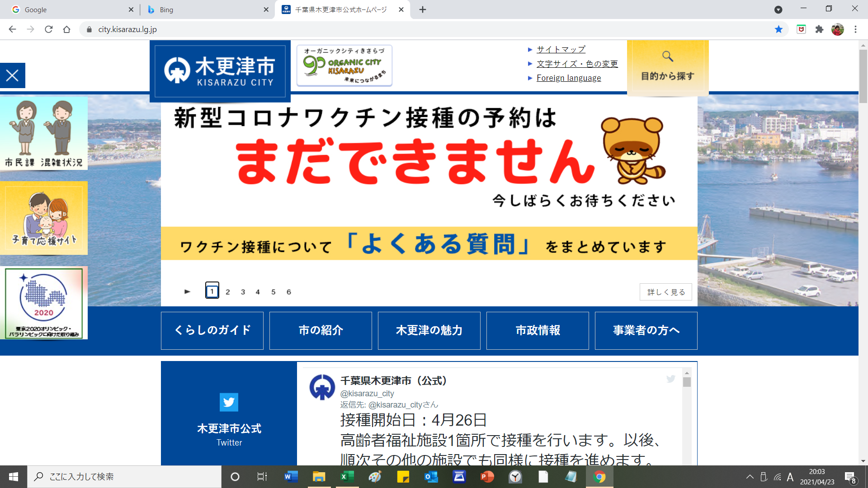
Task: Click the taskbar search box
Action: pos(124,477)
